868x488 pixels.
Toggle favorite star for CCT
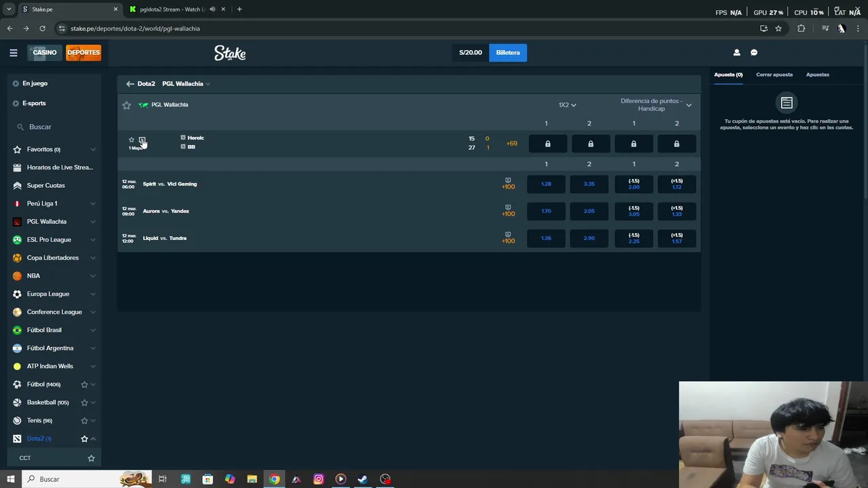(x=91, y=458)
